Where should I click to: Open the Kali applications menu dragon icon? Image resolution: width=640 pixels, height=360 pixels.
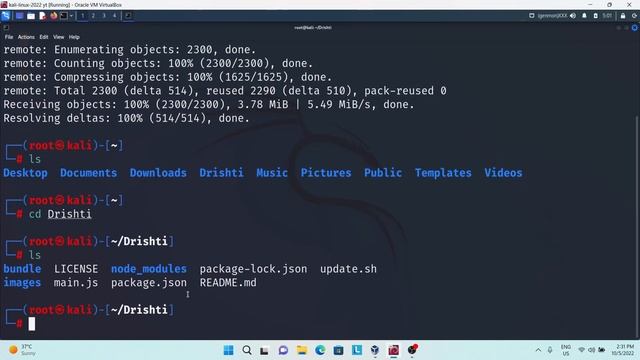pos(6,16)
